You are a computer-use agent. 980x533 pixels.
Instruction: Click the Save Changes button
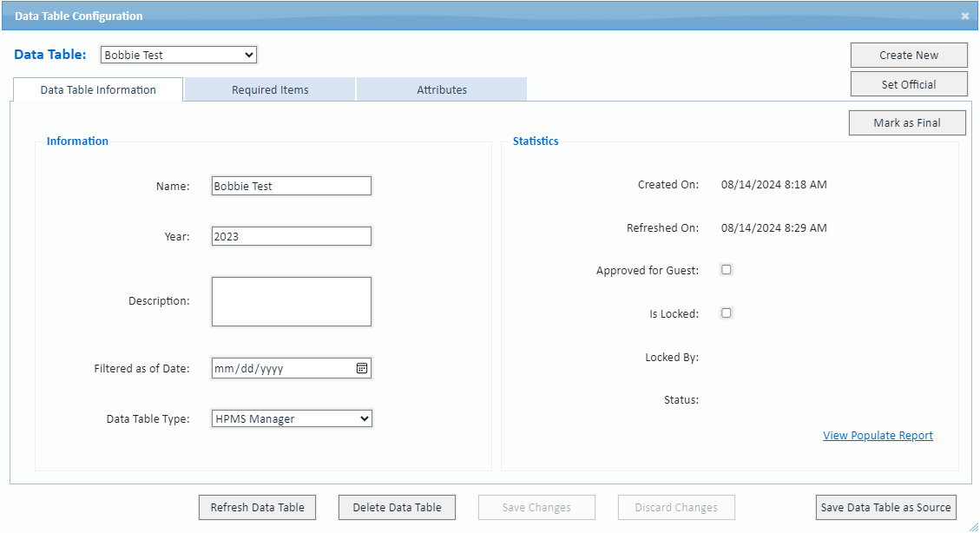click(x=537, y=507)
